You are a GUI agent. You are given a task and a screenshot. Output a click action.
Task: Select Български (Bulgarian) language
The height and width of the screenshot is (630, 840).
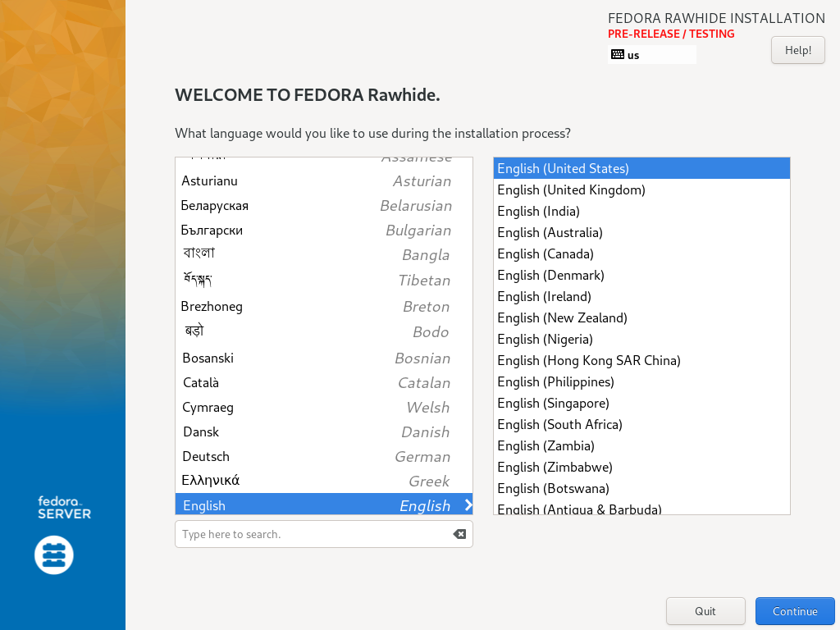point(323,231)
